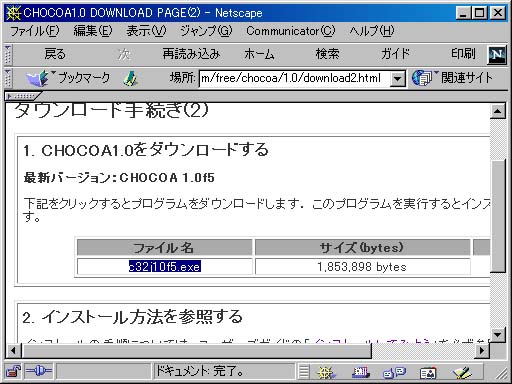
Task: Click the 戻る back toolbar button
Action: coord(55,54)
